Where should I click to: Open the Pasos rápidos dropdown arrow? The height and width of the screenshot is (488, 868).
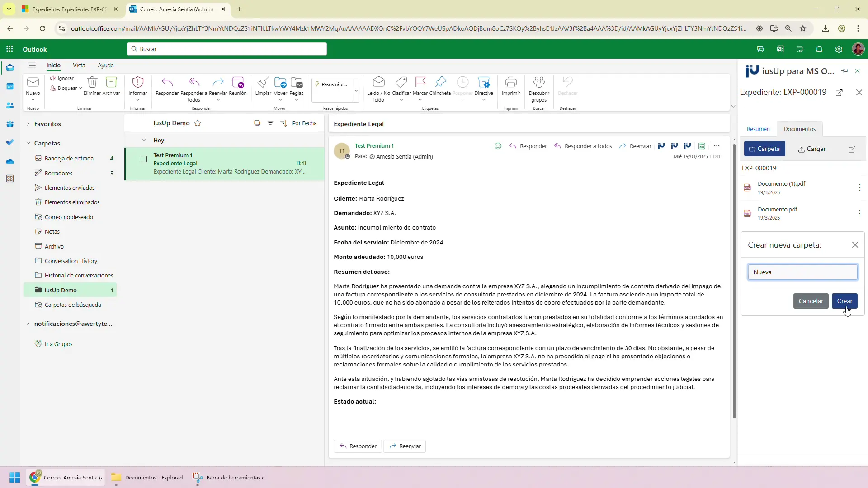pos(356,90)
